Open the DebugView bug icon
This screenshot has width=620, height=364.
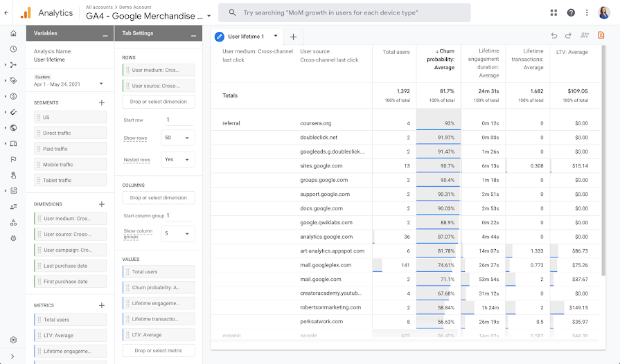tap(13, 239)
